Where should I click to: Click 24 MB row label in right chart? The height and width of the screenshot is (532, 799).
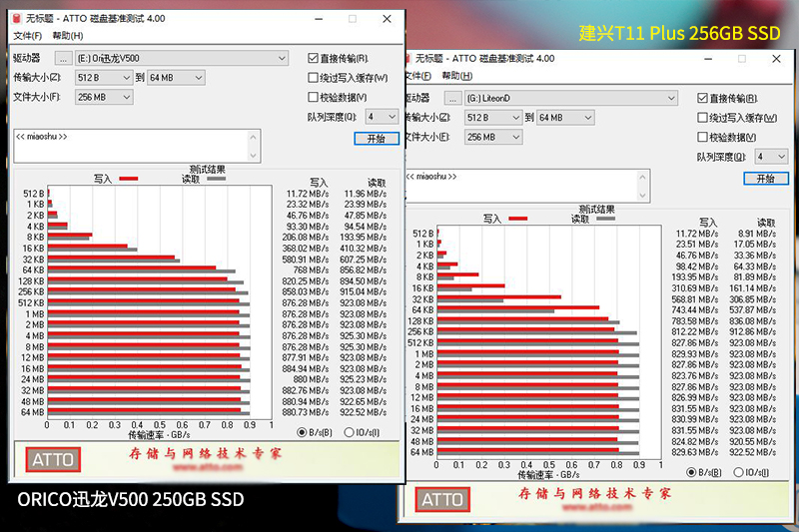[422, 419]
